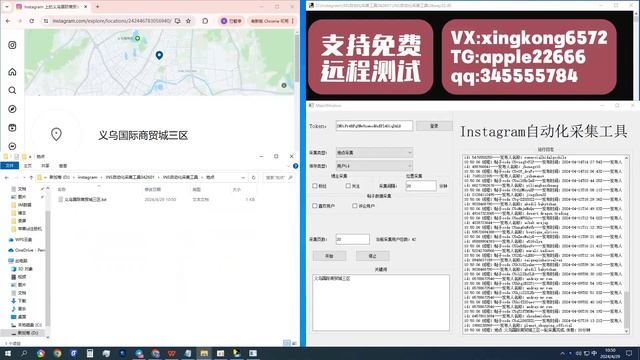The image size is (640, 360).
Task: Go up one folder in File Explorer
Action: 31,178
